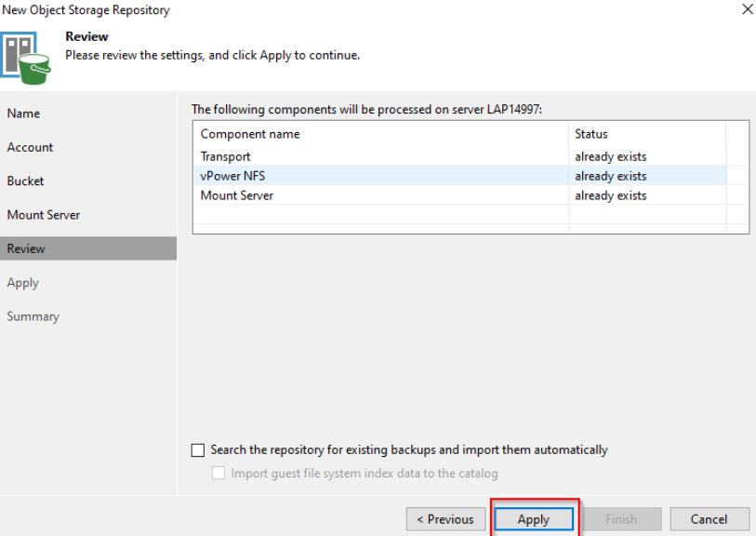756x536 pixels.
Task: Switch to the Bucket step
Action: click(x=26, y=181)
